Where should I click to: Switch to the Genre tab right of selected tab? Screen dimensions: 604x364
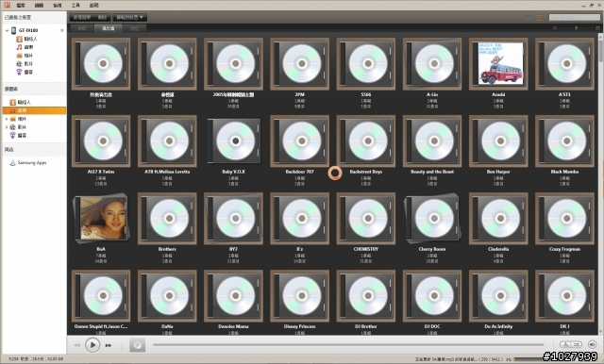(x=134, y=28)
